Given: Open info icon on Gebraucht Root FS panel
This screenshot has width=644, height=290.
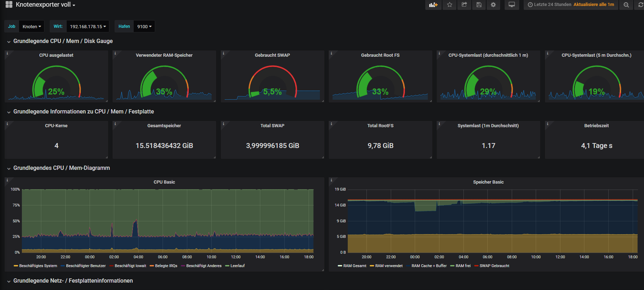Looking at the screenshot, I should pyautogui.click(x=331, y=53).
